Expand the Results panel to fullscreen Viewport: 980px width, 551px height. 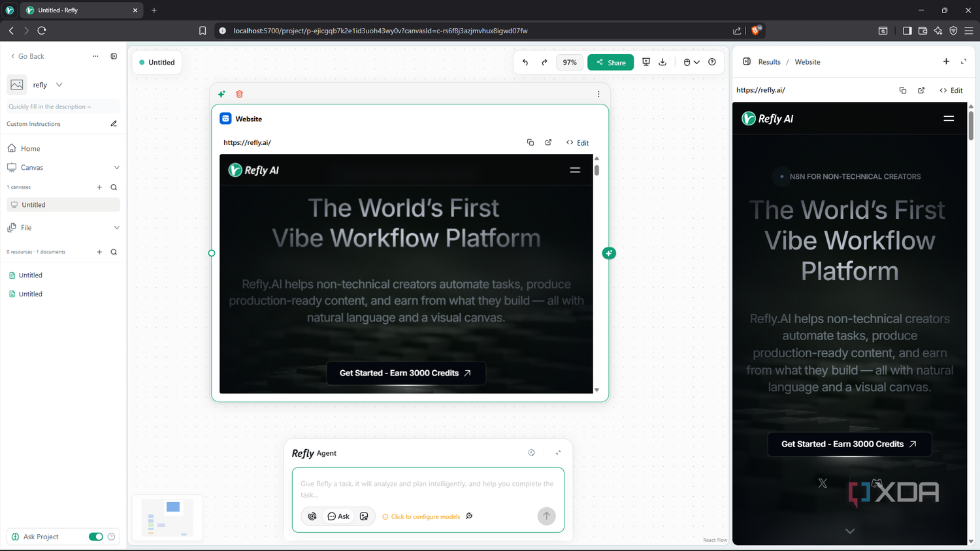click(964, 61)
